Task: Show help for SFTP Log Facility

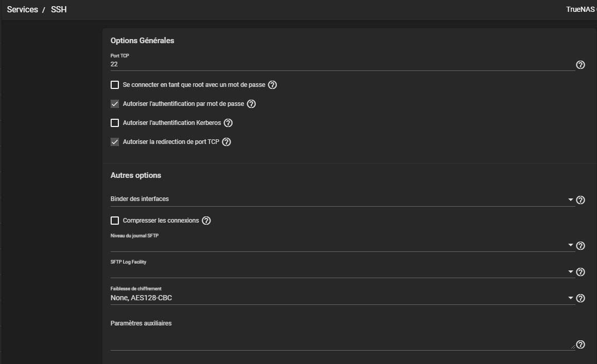Action: click(x=581, y=272)
